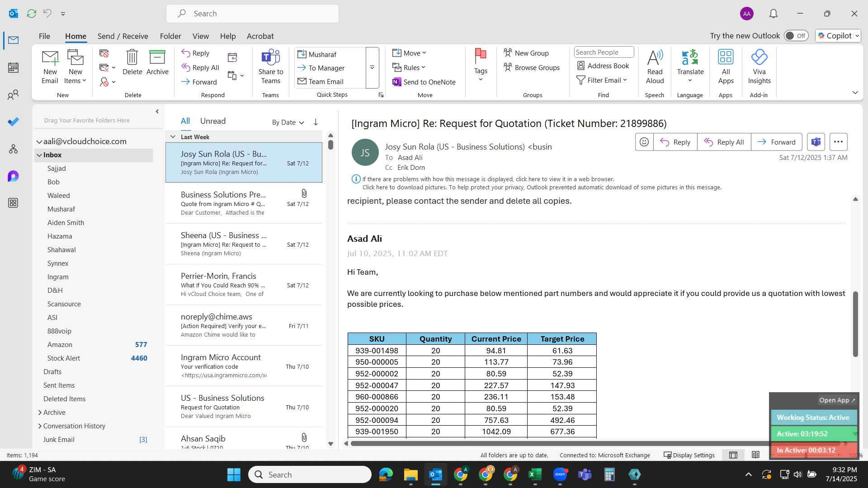Open the Address Book
This screenshot has height=488, width=868.
[x=603, y=66]
